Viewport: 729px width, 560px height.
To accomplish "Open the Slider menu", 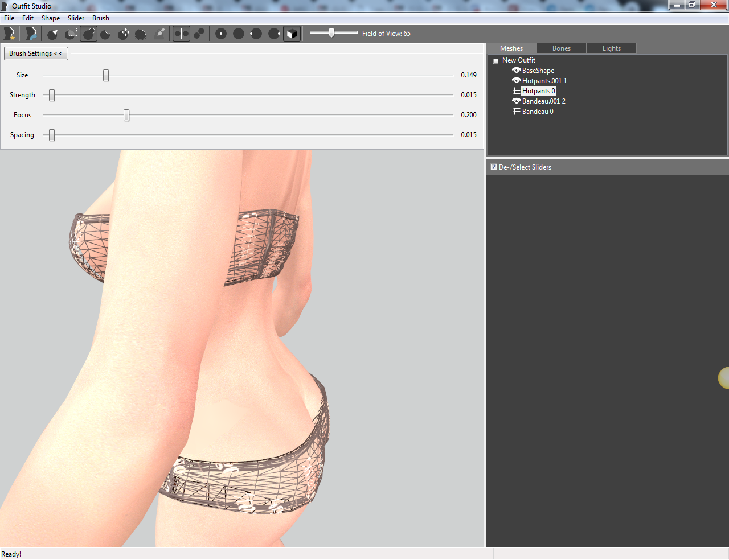I will (x=76, y=18).
